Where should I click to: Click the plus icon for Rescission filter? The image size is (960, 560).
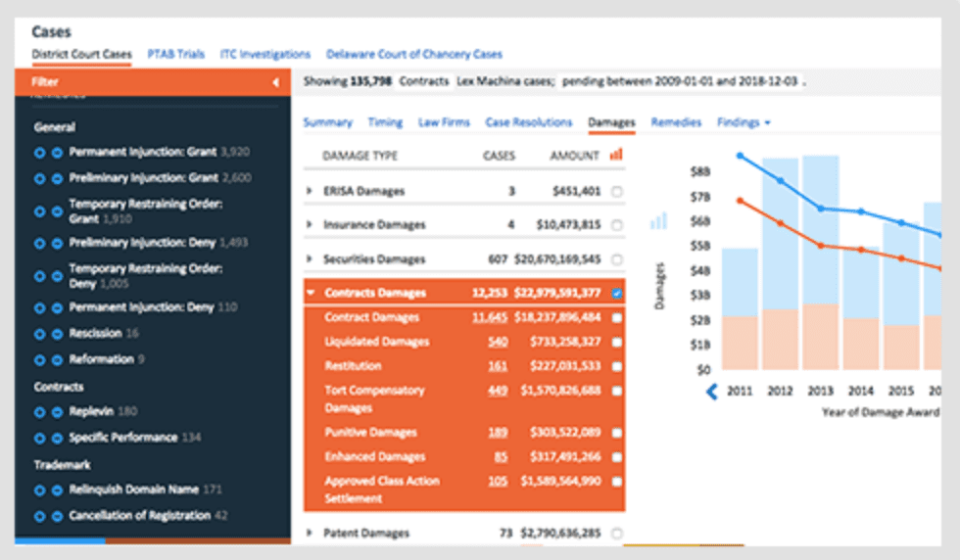tap(40, 334)
